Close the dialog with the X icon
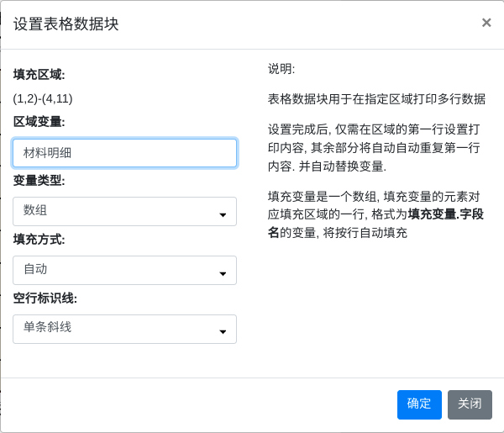This screenshot has width=504, height=433. click(486, 23)
